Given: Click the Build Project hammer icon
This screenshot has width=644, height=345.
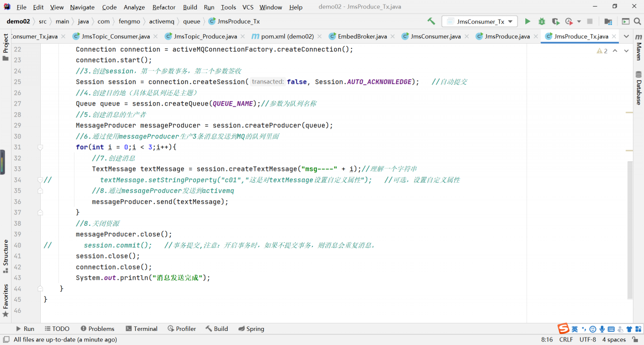Looking at the screenshot, I should 431,22.
